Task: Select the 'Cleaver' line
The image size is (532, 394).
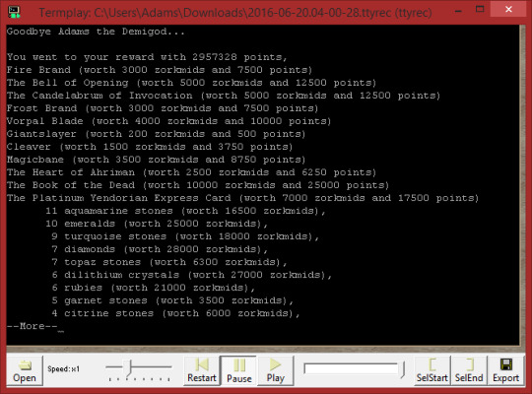Action: click(150, 147)
